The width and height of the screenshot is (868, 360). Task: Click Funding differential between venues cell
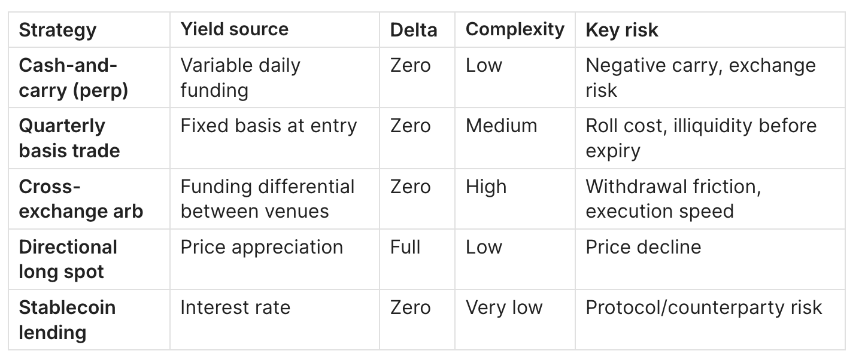click(x=268, y=199)
